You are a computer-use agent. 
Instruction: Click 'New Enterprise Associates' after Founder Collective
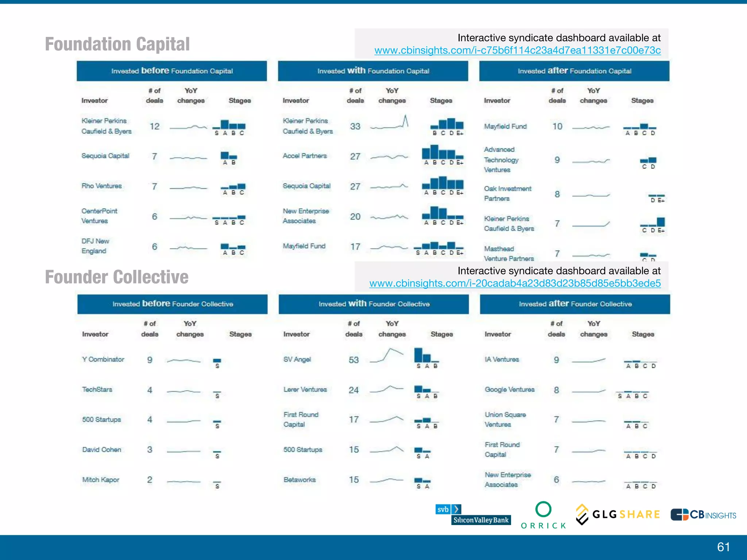pos(508,480)
